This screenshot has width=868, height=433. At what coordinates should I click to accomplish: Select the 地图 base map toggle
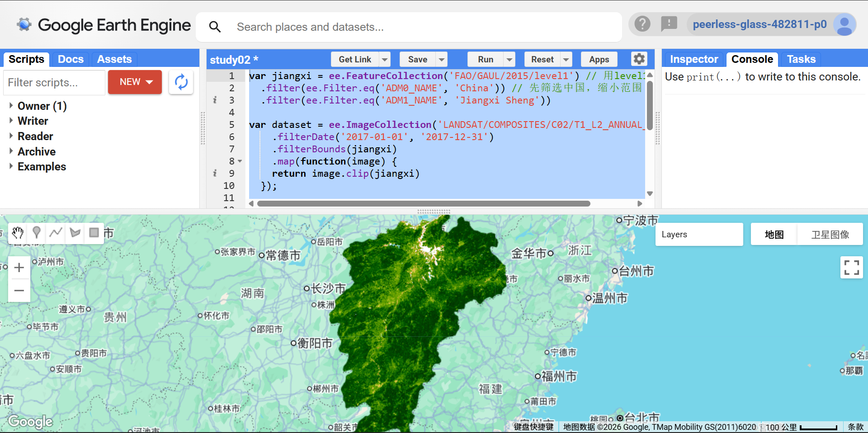[774, 234]
